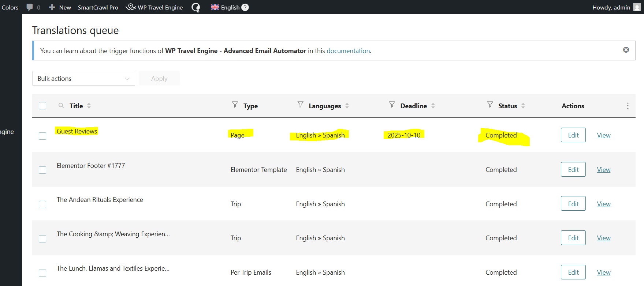
Task: Open the Status column filter icon
Action: 490,105
